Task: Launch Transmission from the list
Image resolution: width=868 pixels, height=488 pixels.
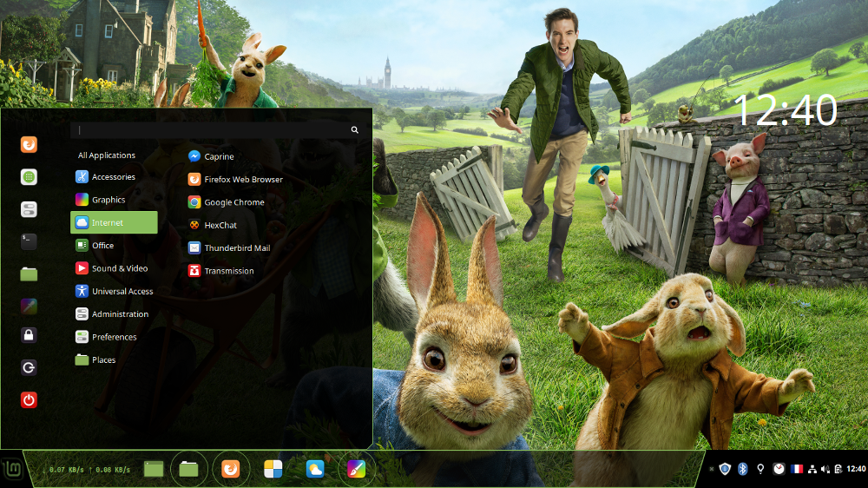Action: point(220,270)
